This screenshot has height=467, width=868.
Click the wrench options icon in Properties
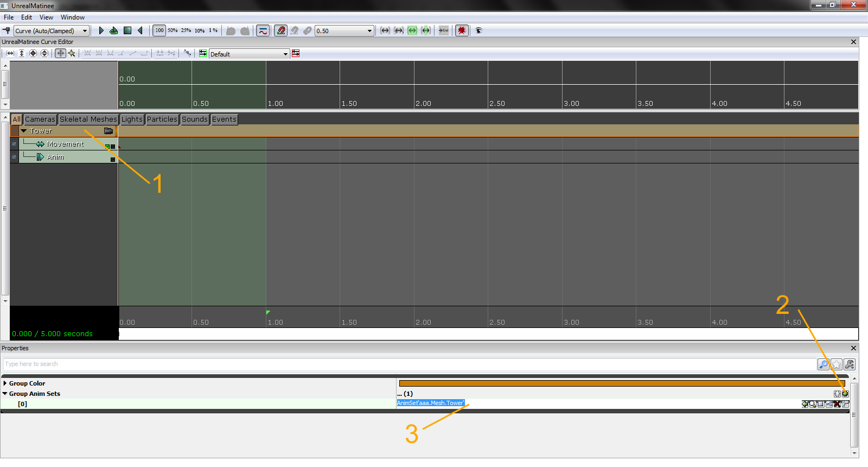850,364
